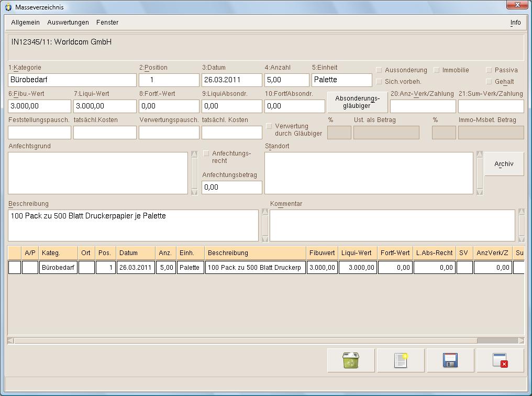This screenshot has width=532, height=396.
Task: Tick the Verwertung durch Gläubiger checkbox
Action: click(269, 126)
